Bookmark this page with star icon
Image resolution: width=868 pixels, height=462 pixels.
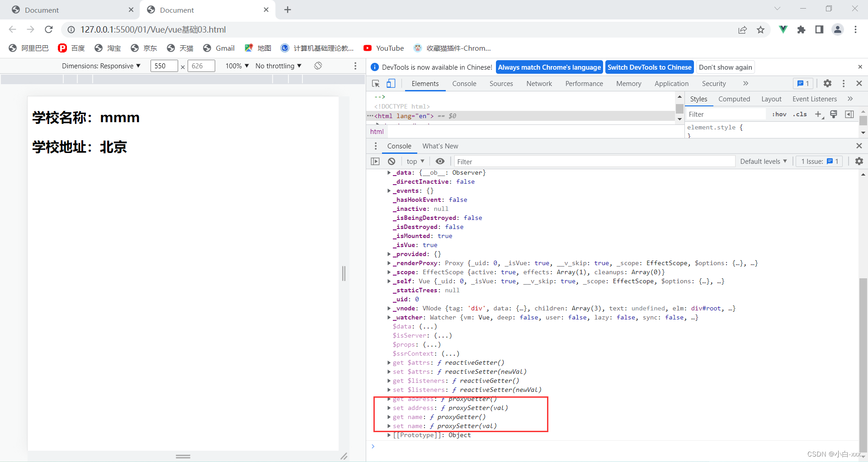pyautogui.click(x=760, y=30)
